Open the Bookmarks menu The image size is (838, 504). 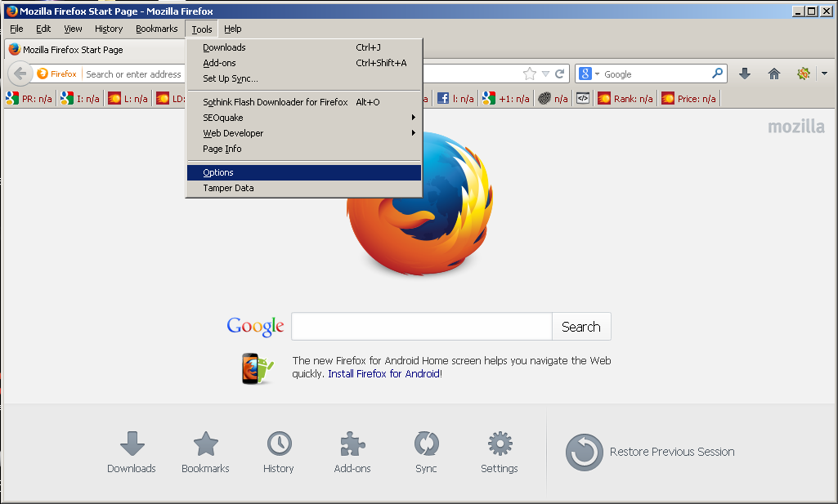tap(157, 29)
